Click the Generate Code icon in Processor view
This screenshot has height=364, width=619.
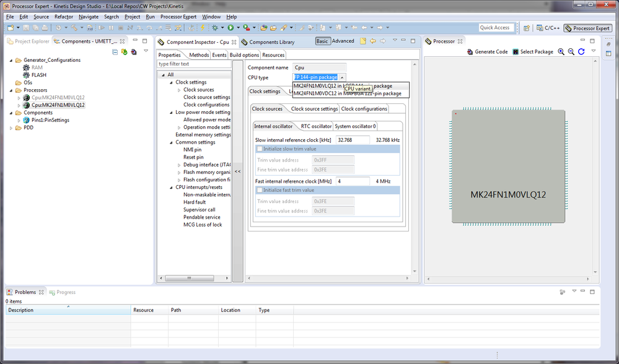[470, 52]
